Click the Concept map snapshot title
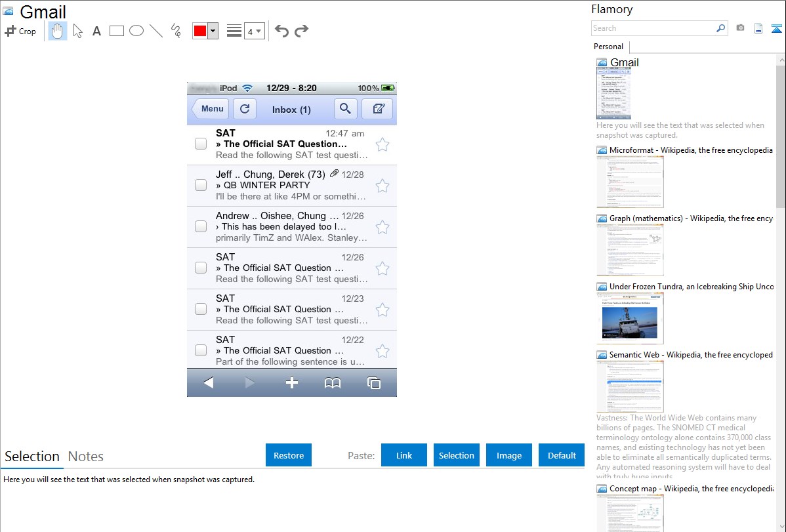Viewport: 786px width, 532px height. [x=692, y=488]
